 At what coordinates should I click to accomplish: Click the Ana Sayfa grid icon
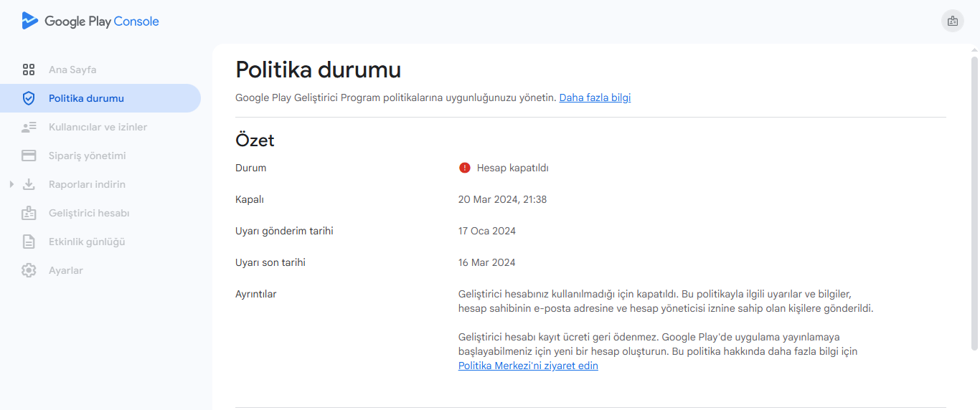(x=29, y=70)
